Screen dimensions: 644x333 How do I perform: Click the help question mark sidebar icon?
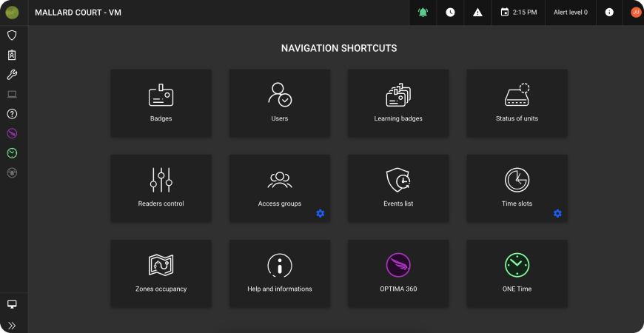tap(12, 114)
